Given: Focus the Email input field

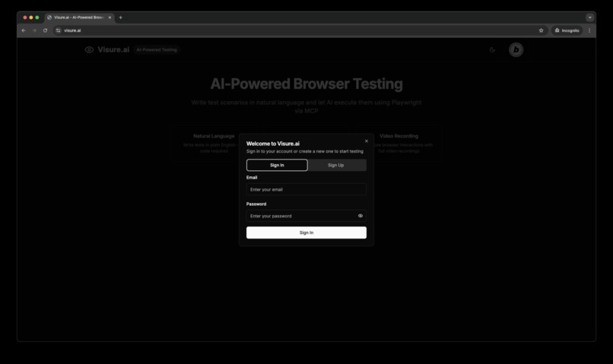Looking at the screenshot, I should coord(306,189).
